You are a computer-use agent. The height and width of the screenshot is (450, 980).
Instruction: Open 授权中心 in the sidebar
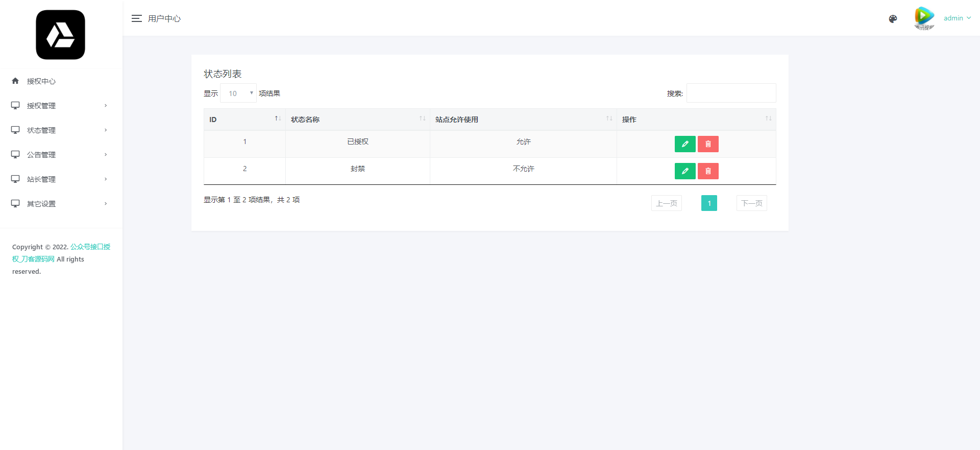(x=41, y=81)
